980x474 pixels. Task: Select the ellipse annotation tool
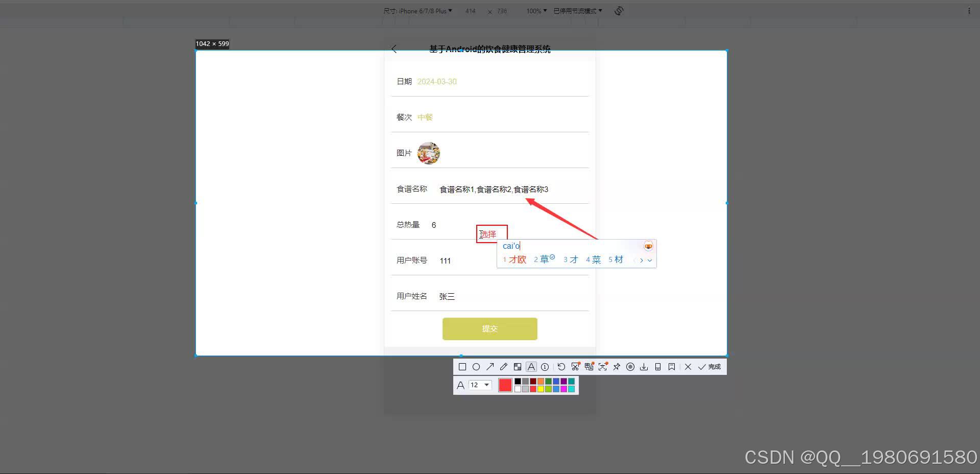pyautogui.click(x=476, y=367)
